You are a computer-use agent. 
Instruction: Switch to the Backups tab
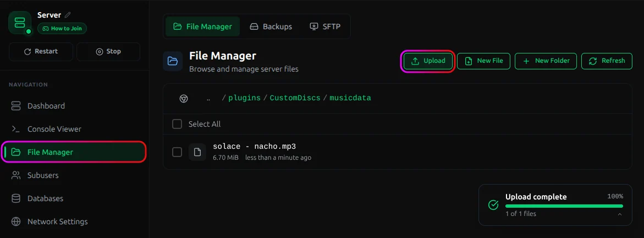[x=271, y=26]
